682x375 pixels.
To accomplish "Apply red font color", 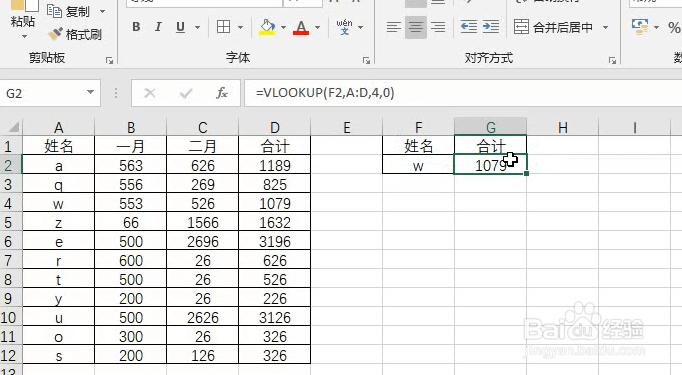I will click(301, 27).
